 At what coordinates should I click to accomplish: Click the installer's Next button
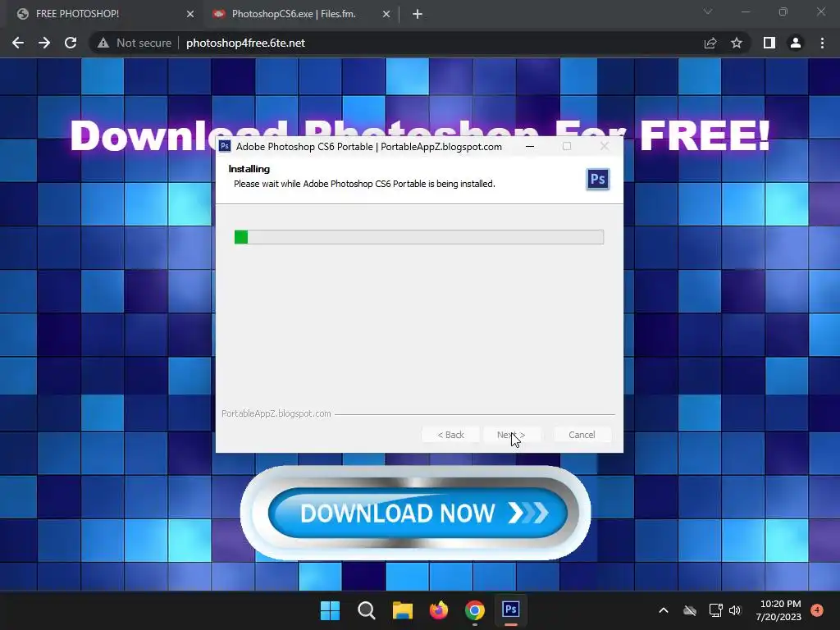[x=511, y=435]
